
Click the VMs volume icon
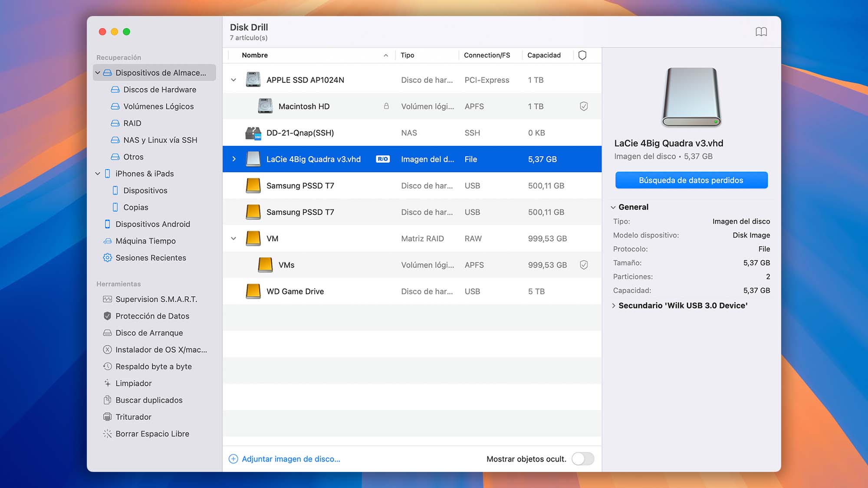point(265,265)
